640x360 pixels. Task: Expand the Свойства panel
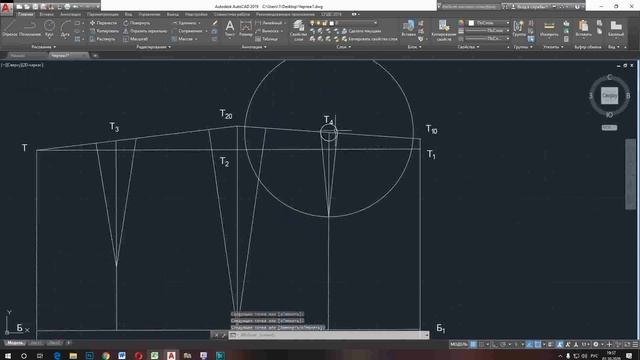click(468, 47)
